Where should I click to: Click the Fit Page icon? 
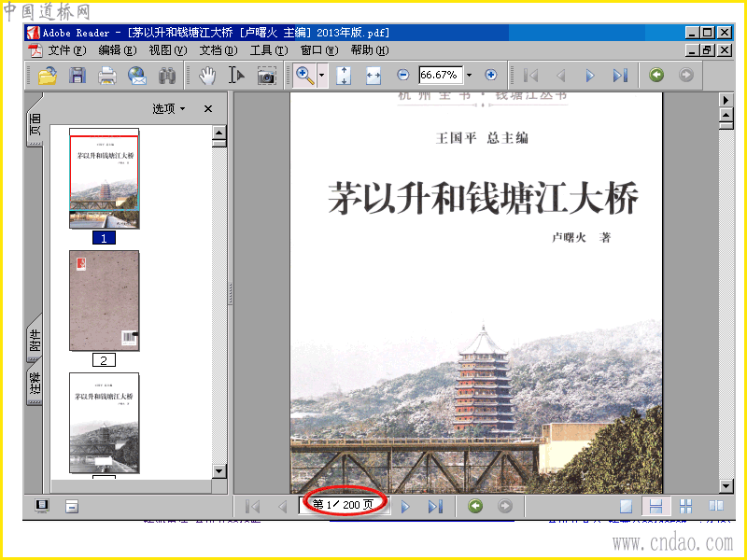tap(344, 76)
